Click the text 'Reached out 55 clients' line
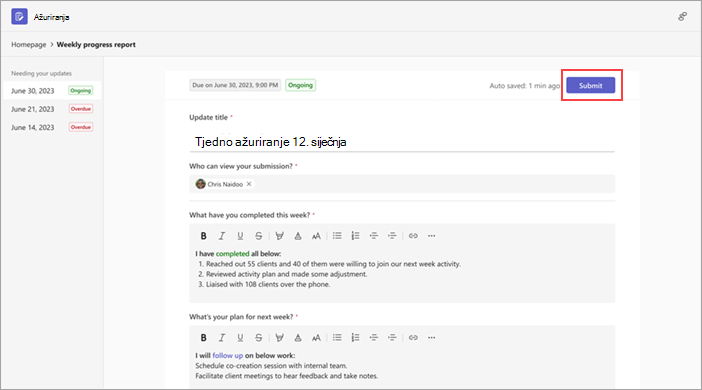Image resolution: width=702 pixels, height=390 pixels. coord(333,264)
